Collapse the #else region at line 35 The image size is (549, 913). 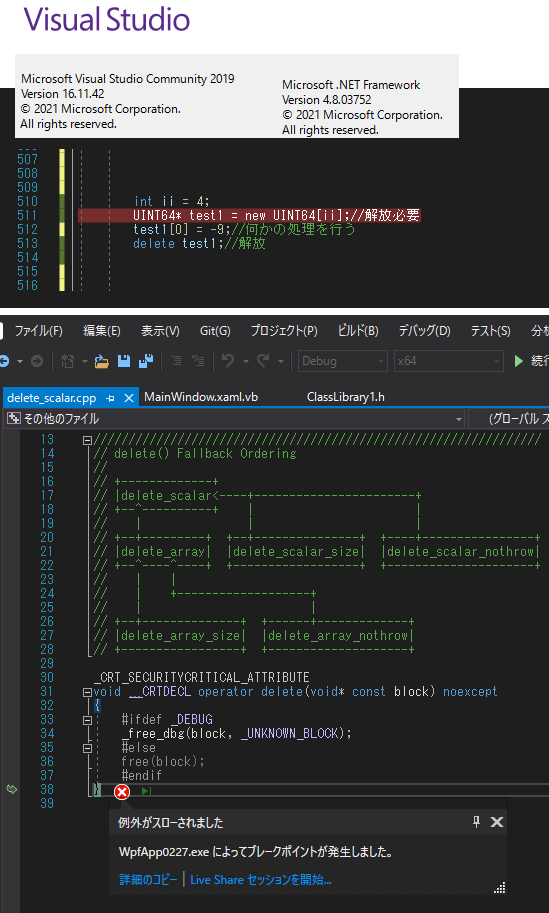pos(87,748)
